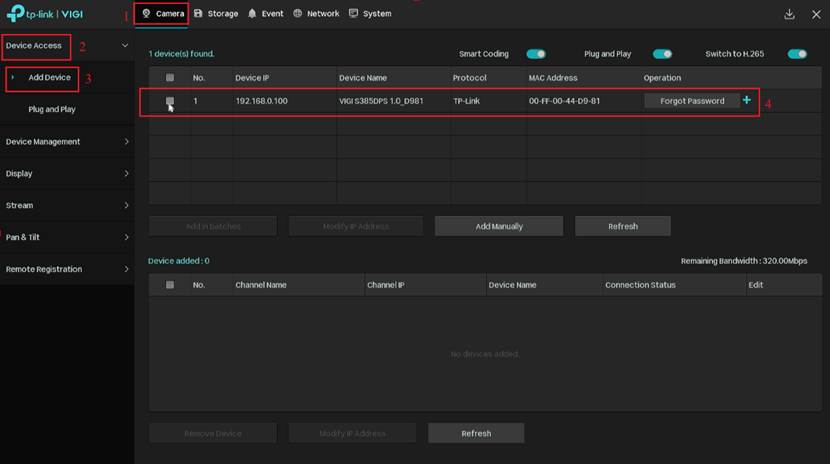The width and height of the screenshot is (830, 464).
Task: Click the '1 device(s) found.' text
Action: (x=182, y=54)
